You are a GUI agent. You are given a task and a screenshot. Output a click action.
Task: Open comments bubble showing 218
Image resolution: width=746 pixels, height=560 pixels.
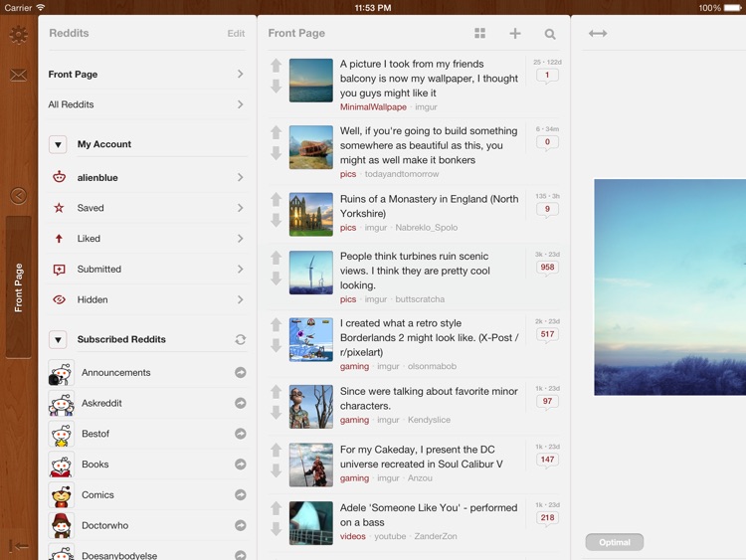[x=547, y=518]
